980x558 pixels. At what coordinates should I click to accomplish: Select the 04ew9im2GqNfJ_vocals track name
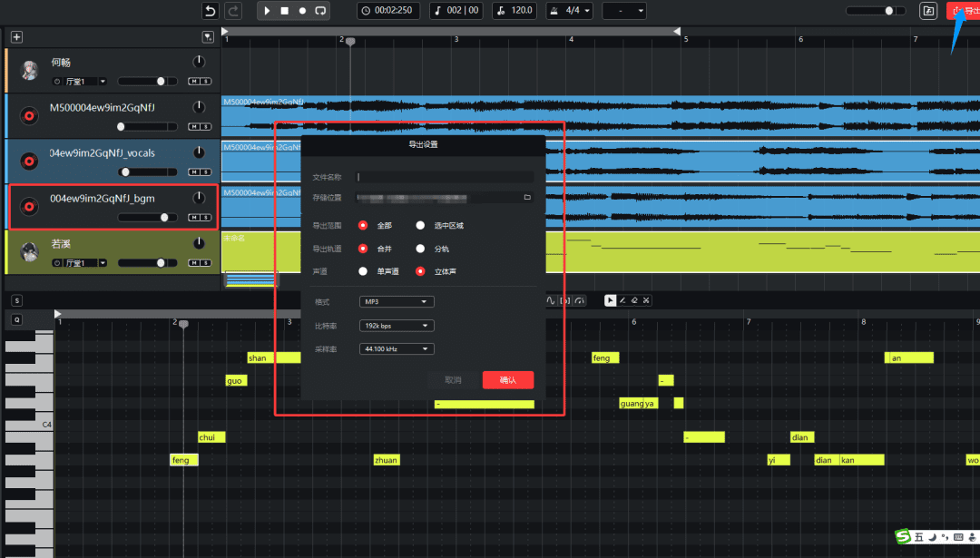coord(103,153)
